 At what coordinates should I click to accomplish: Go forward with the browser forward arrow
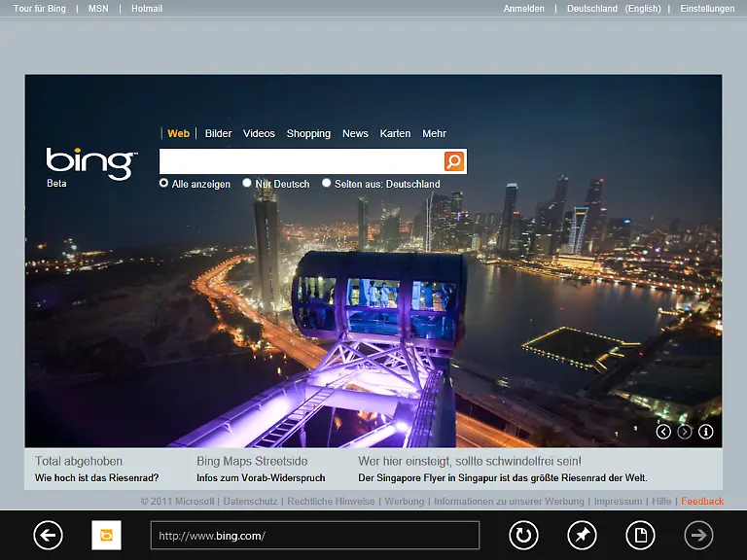699,536
